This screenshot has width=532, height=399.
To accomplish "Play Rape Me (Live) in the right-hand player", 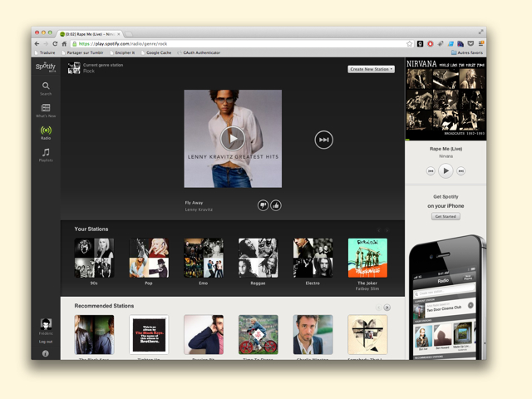I will tap(446, 170).
